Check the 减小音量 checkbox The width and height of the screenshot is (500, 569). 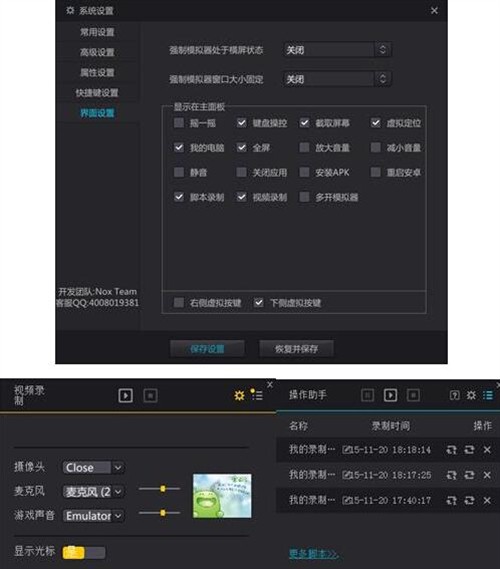click(375, 147)
